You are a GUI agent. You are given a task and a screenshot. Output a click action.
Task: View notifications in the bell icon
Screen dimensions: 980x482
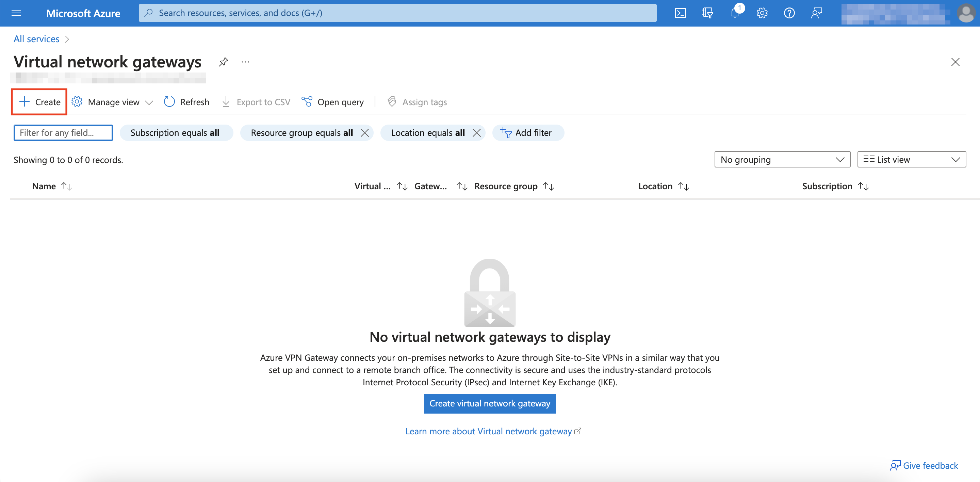(735, 13)
